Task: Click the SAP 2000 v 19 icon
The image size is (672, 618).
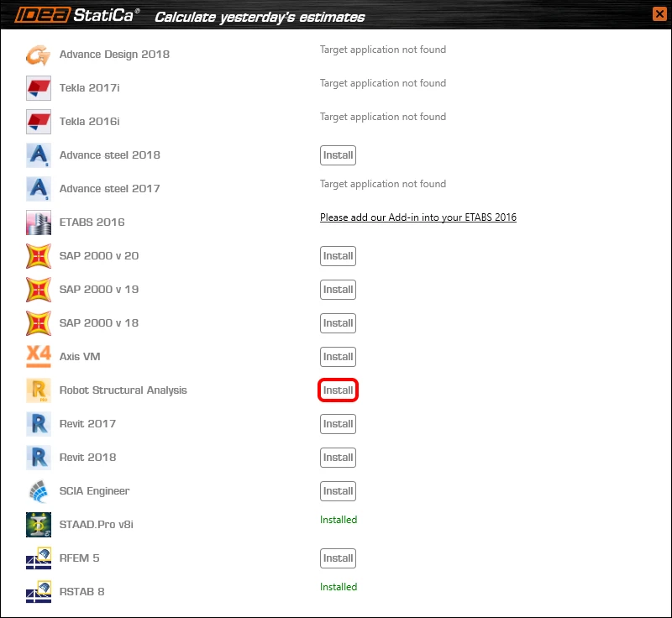Action: (38, 290)
